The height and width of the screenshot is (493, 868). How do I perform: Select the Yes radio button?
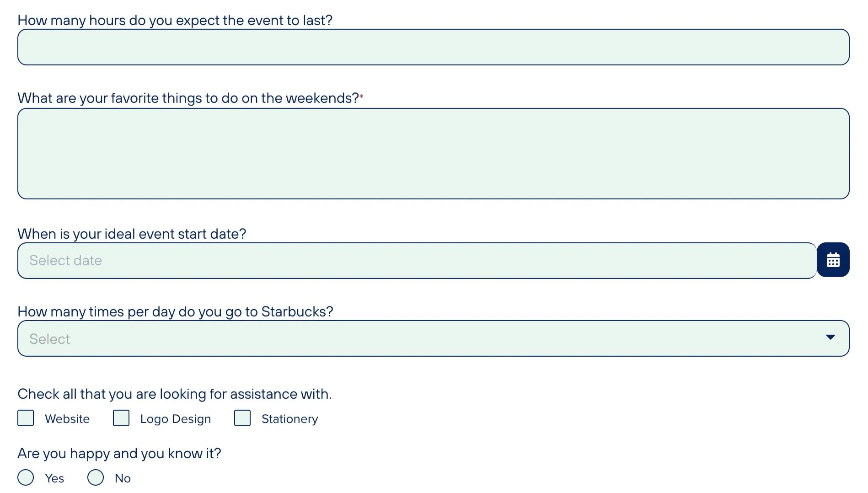point(26,477)
